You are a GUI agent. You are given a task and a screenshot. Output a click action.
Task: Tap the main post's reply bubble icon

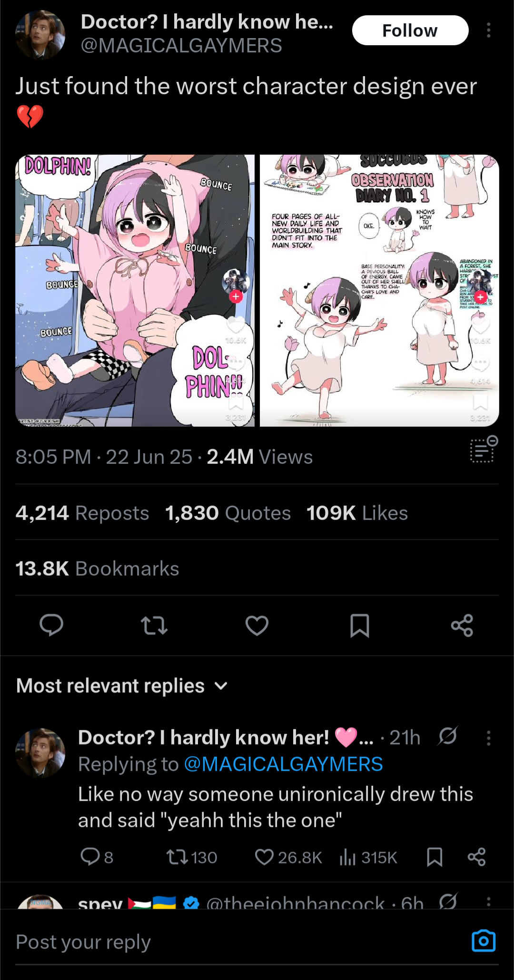[x=51, y=625]
